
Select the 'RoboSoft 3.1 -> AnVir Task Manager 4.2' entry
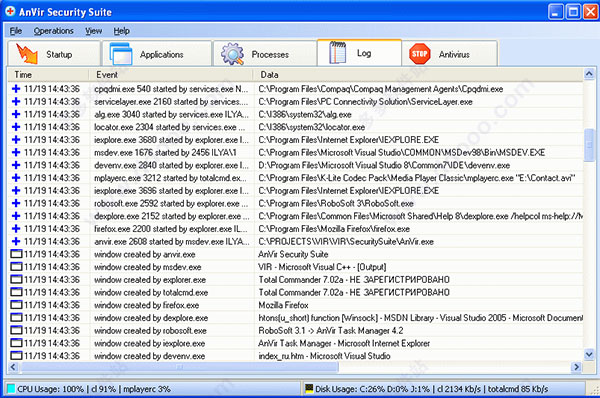pos(331,330)
